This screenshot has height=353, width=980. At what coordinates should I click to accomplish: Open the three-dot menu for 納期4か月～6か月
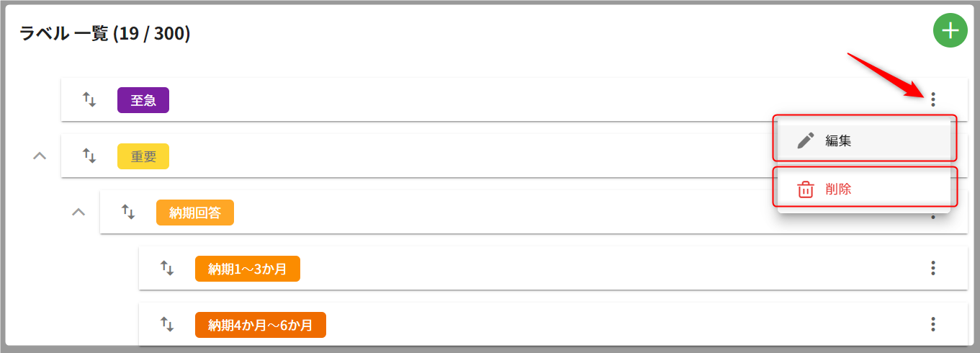[x=933, y=324]
